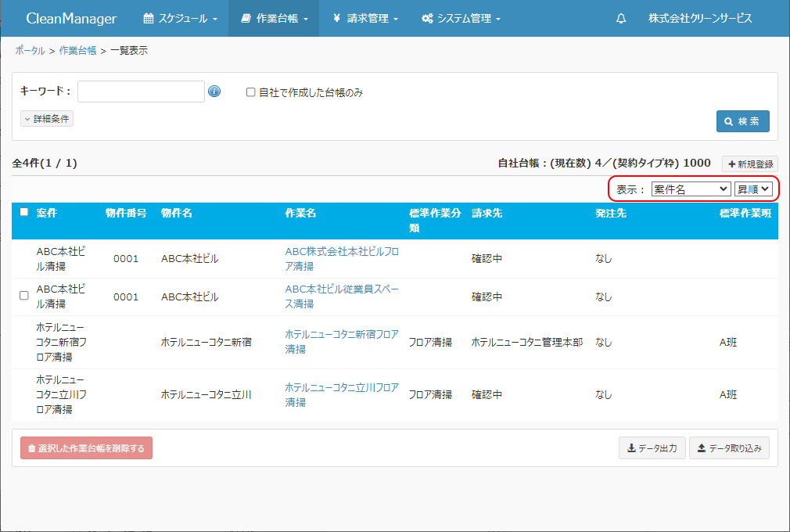Click the キーワード input field
The height and width of the screenshot is (532, 790).
(141, 92)
